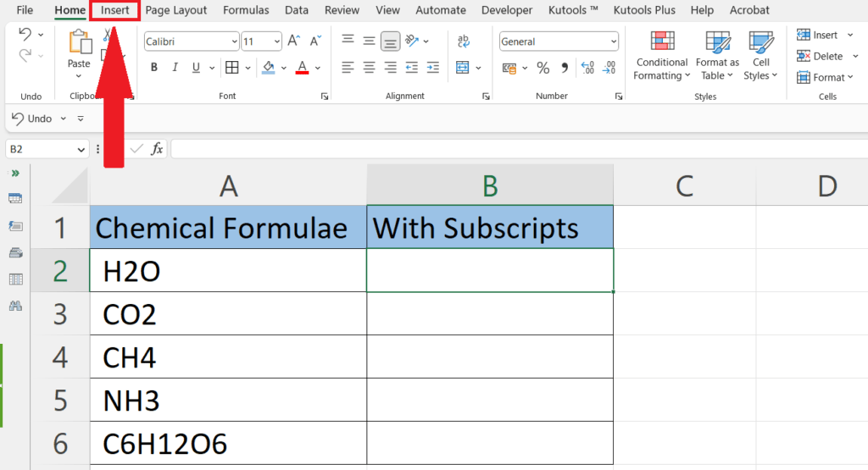Expand Customize Quick Access Toolbar arrow
Screen dimensions: 868x470
point(81,119)
